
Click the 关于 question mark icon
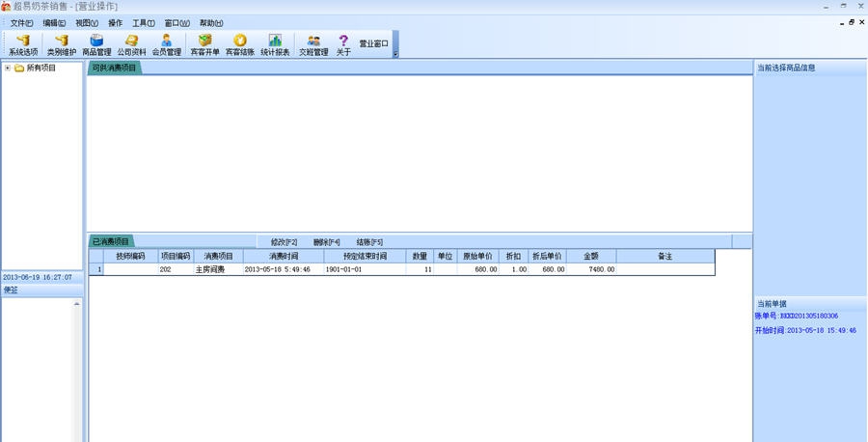coord(343,41)
